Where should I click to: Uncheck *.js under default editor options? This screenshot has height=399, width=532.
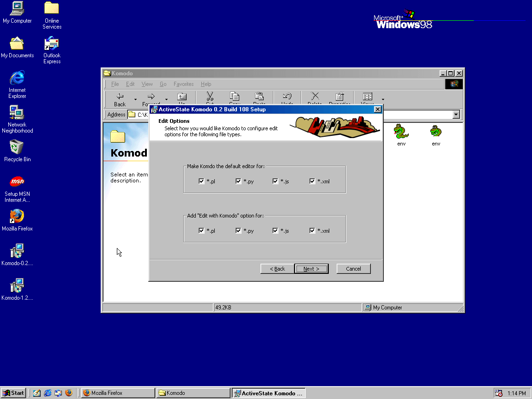tap(276, 181)
